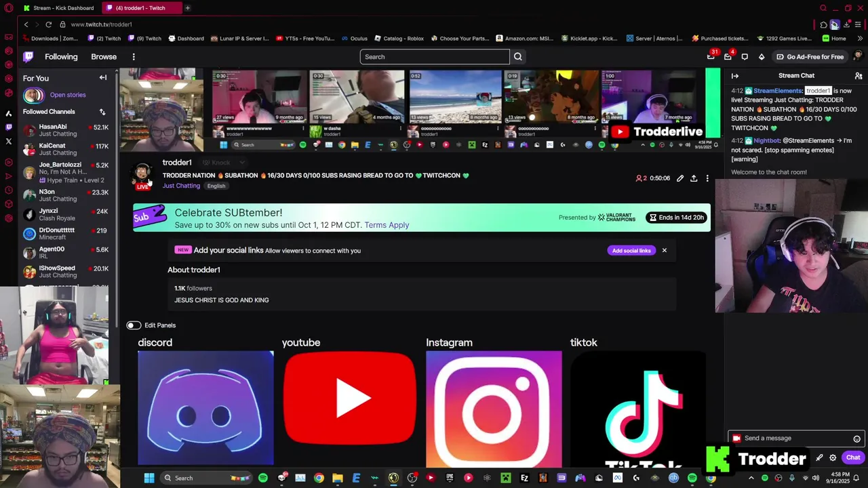Open N3on channel in sidebar
This screenshot has height=488, width=868.
pyautogui.click(x=66, y=195)
